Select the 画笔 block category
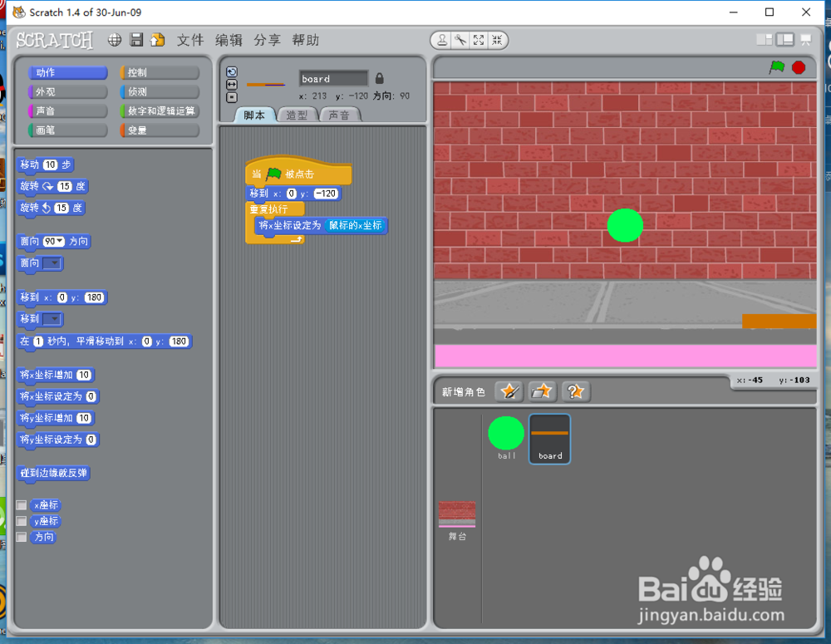 pos(68,130)
